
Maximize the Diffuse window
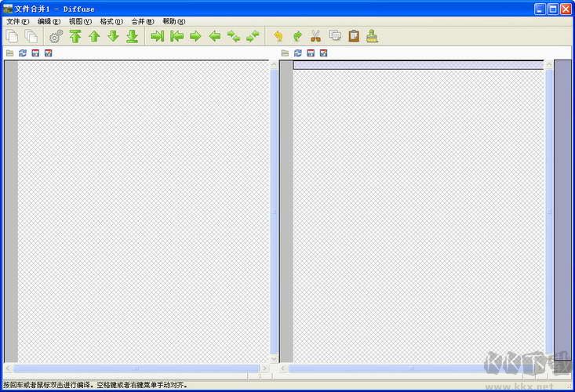(552, 9)
